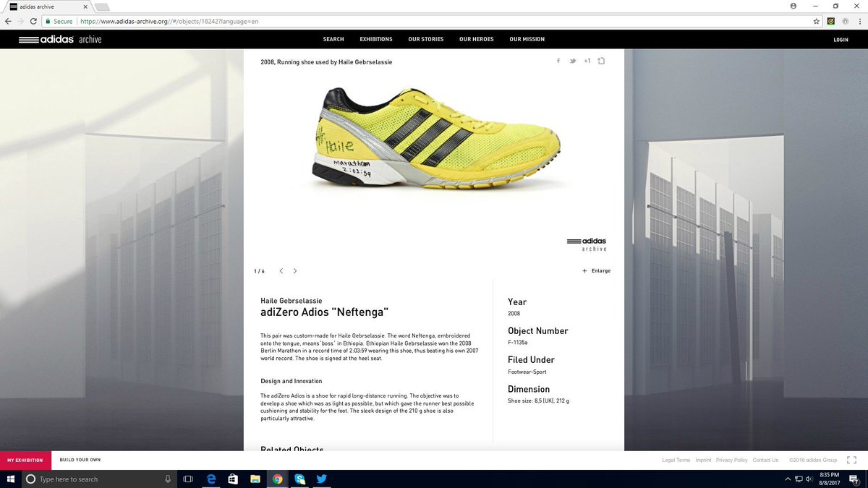
Task: Open Task View on the taskbar
Action: click(x=188, y=479)
